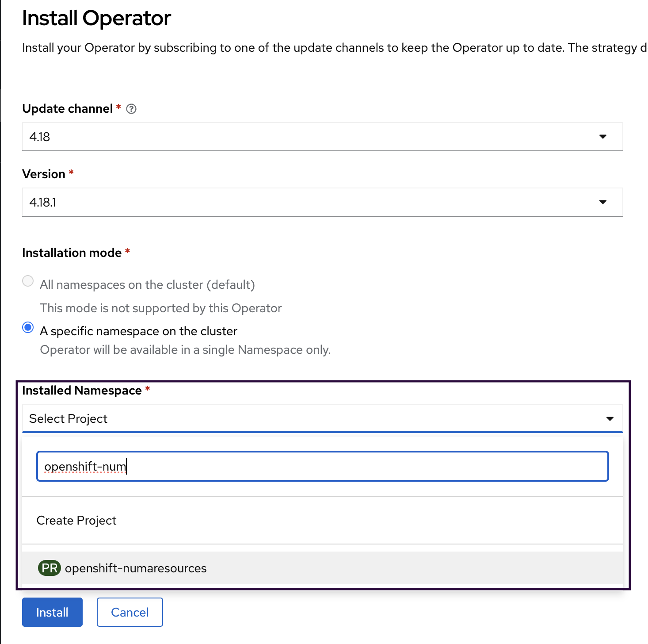Select openshift-numaresources from project list
648x644 pixels.
(136, 568)
